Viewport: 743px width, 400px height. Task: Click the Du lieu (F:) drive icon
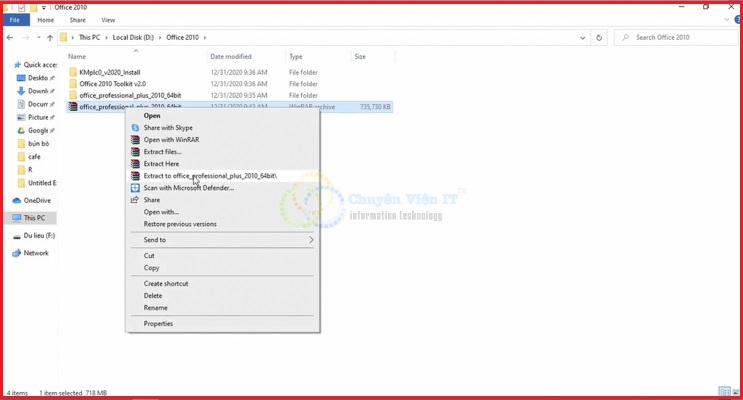[17, 236]
